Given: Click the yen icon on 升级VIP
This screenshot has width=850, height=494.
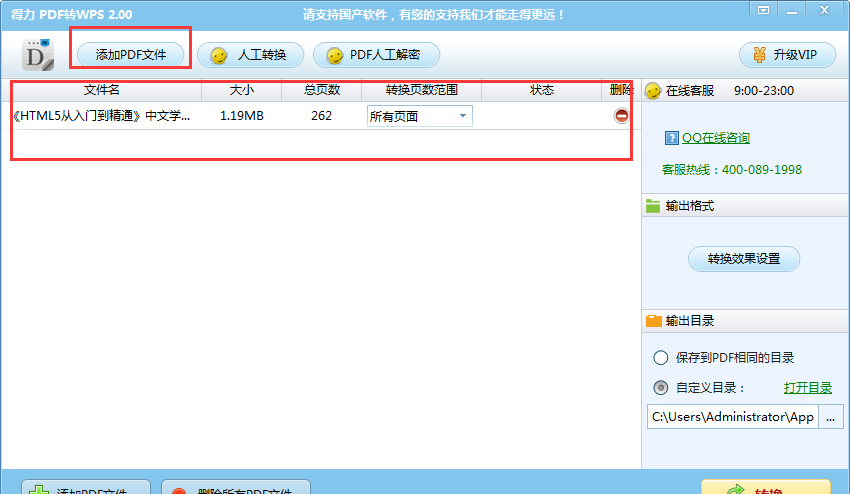Looking at the screenshot, I should [x=759, y=55].
